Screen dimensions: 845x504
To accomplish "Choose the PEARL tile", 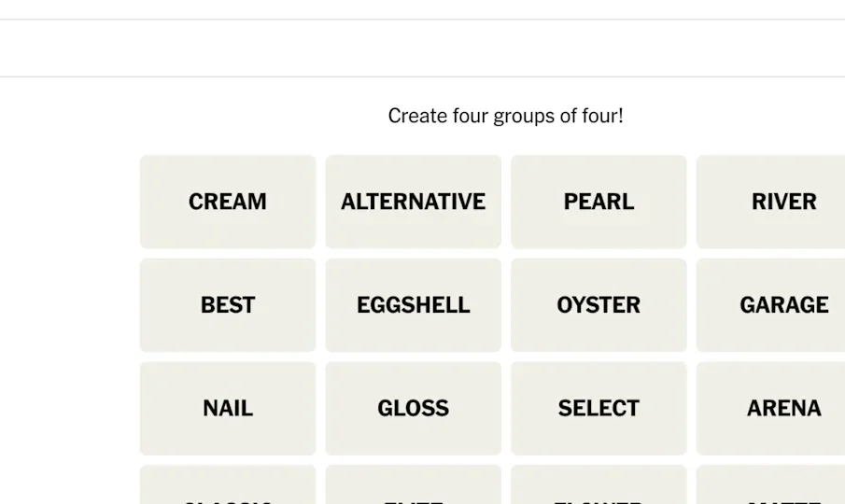I will coord(599,202).
